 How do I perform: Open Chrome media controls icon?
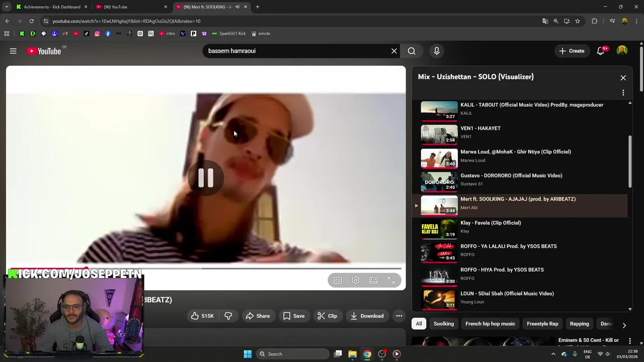coord(612,21)
